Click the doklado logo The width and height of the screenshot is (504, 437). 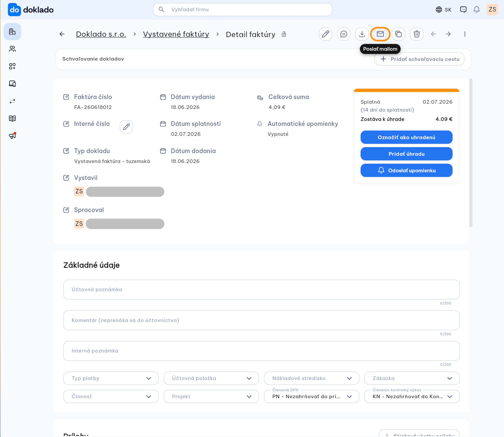point(31,10)
